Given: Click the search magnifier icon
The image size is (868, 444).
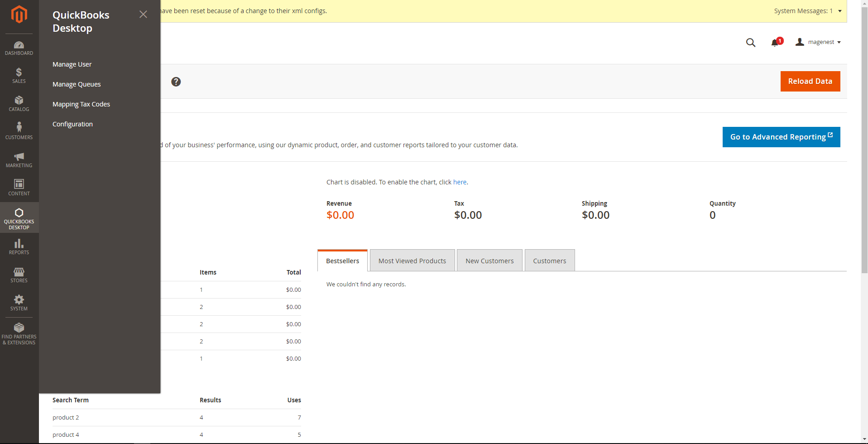Looking at the screenshot, I should [751, 43].
